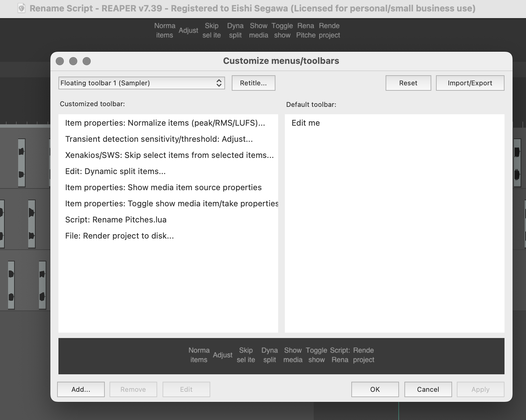526x420 pixels.
Task: Select 'Edit me' in Default toolbar list
Action: tap(394, 123)
